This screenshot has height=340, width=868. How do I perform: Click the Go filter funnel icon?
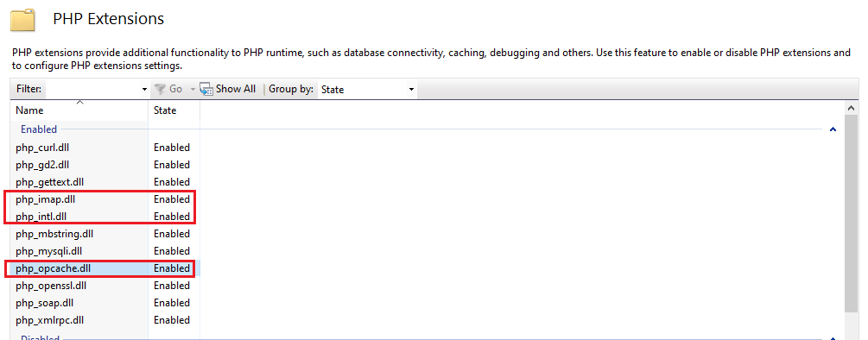coord(160,89)
